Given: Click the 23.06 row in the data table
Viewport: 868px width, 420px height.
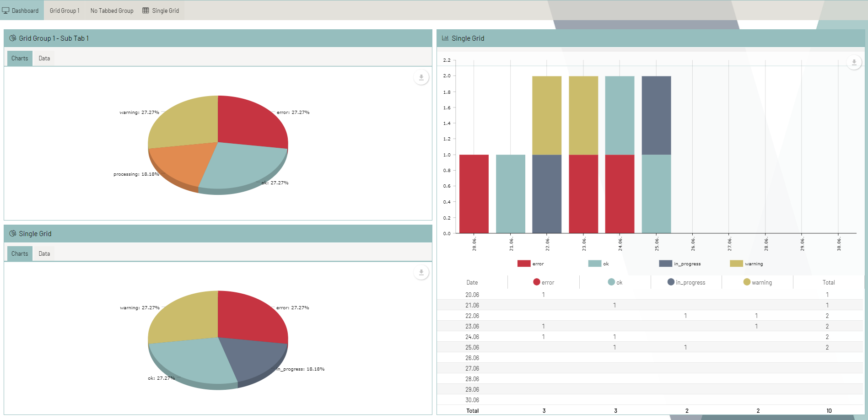Looking at the screenshot, I should pyautogui.click(x=472, y=326).
